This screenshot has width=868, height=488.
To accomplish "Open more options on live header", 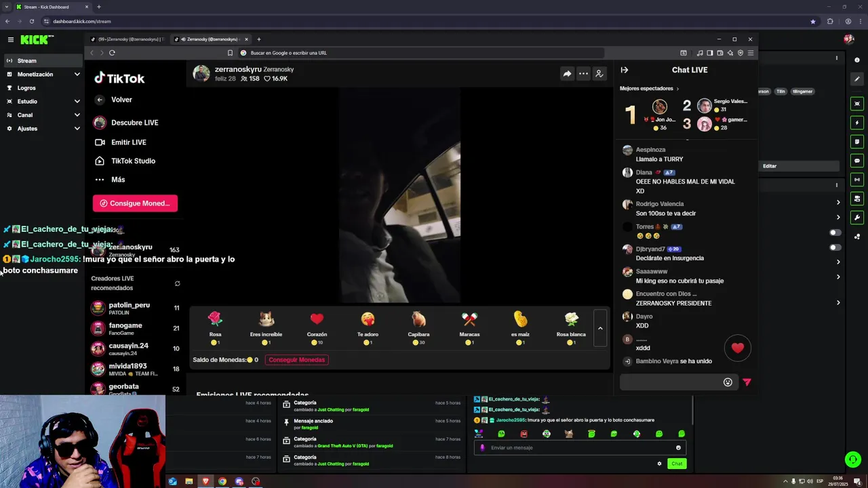I will (583, 74).
